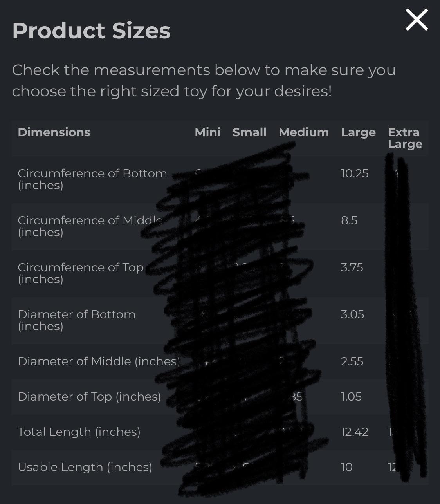Select the Diameter of Top row label

(89, 396)
